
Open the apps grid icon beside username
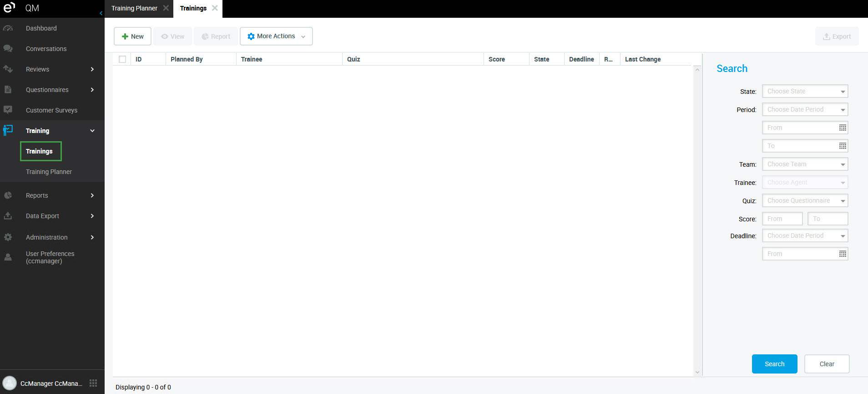93,383
